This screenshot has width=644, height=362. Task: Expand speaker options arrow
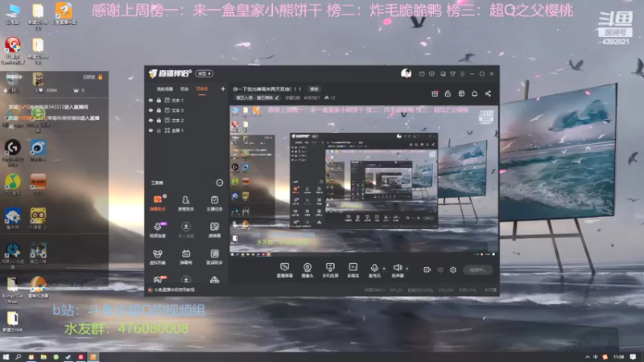coord(407,269)
